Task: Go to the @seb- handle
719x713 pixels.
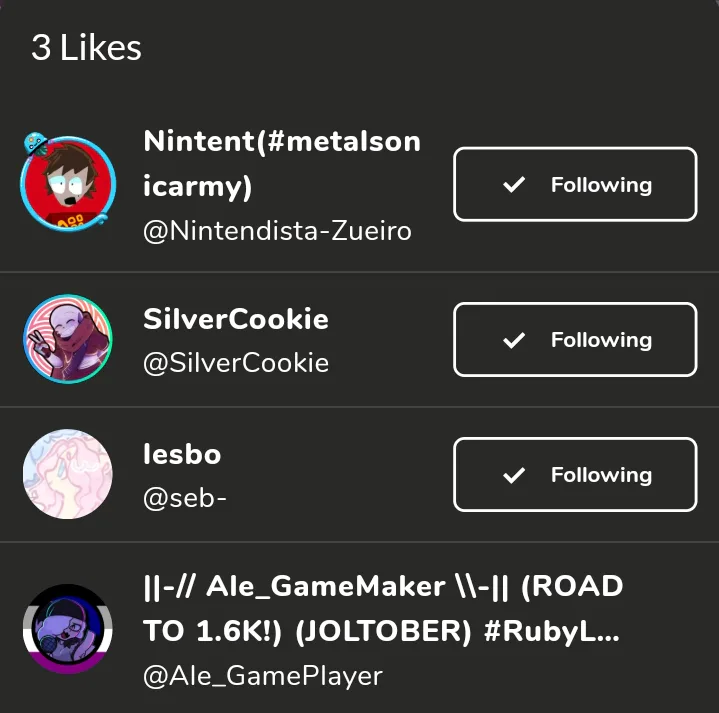Action: coord(185,497)
